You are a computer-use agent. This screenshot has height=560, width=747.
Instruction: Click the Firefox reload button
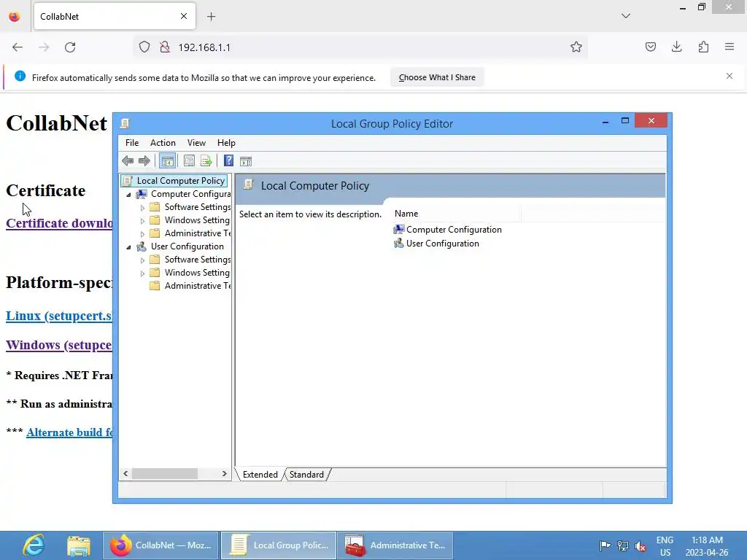tap(70, 47)
